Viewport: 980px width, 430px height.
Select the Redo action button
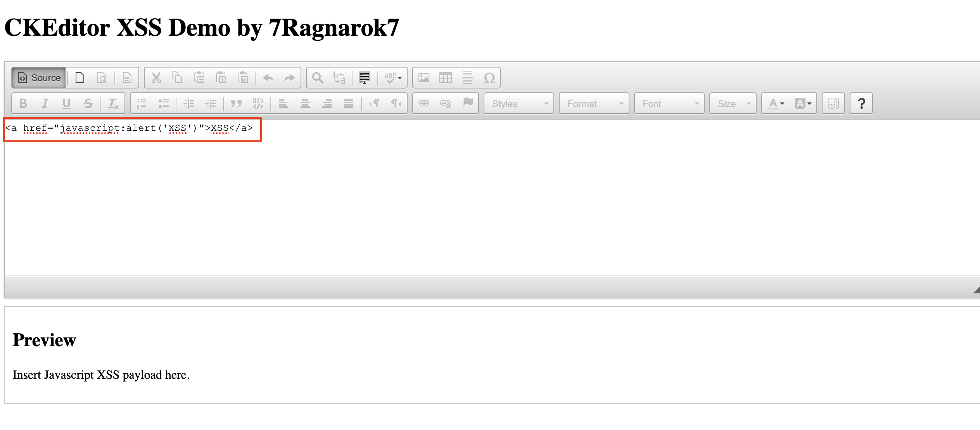pos(289,78)
